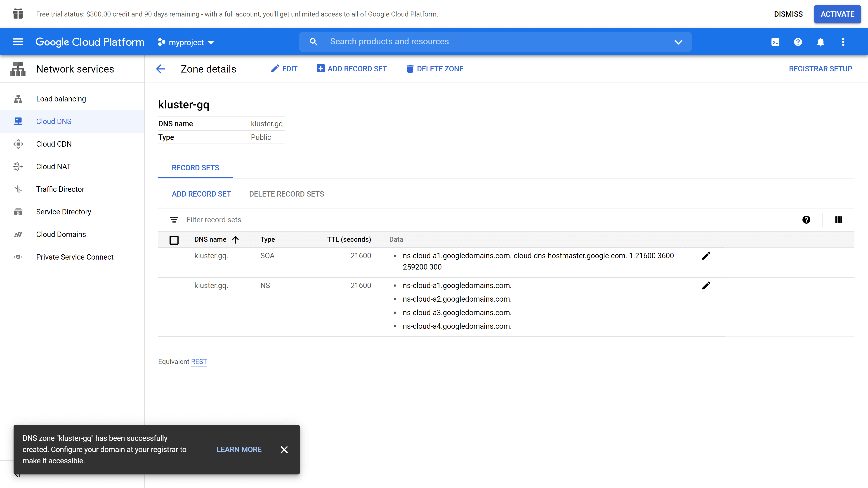Open the myproject project selector dropdown

click(186, 42)
